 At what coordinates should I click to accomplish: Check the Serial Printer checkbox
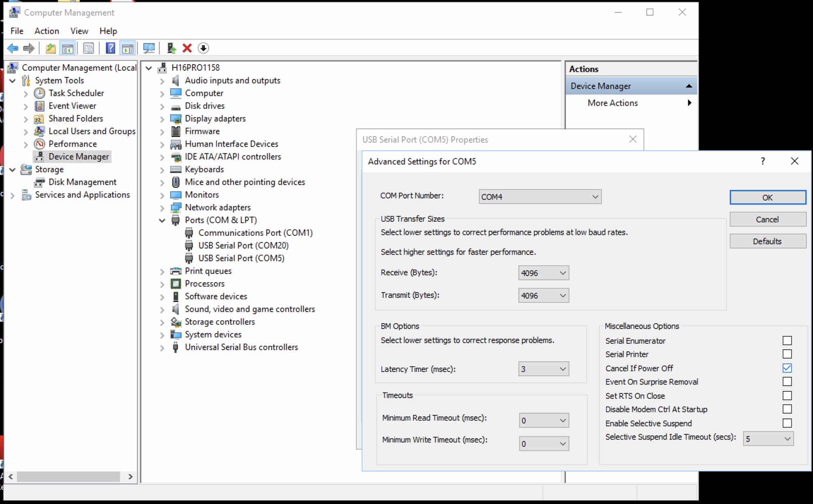click(x=787, y=354)
